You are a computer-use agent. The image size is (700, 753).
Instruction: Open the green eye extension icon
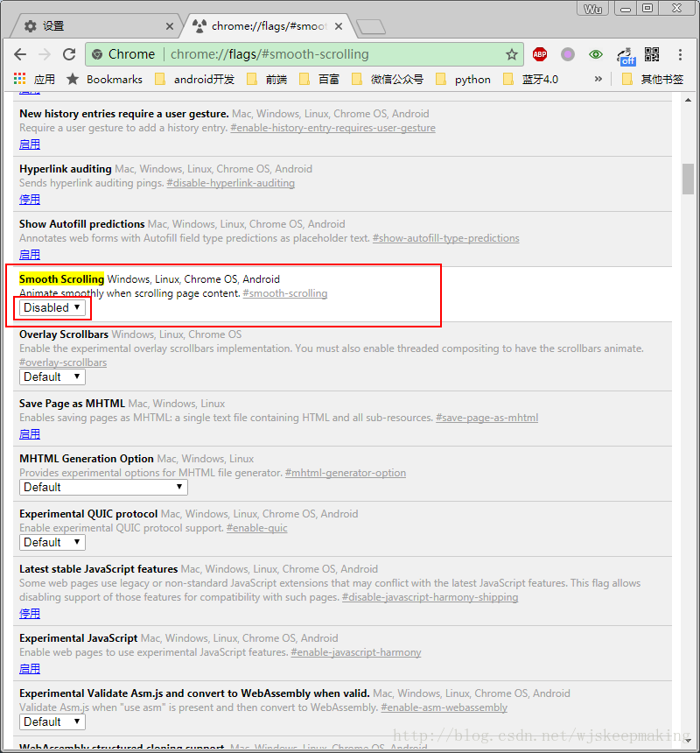(596, 54)
